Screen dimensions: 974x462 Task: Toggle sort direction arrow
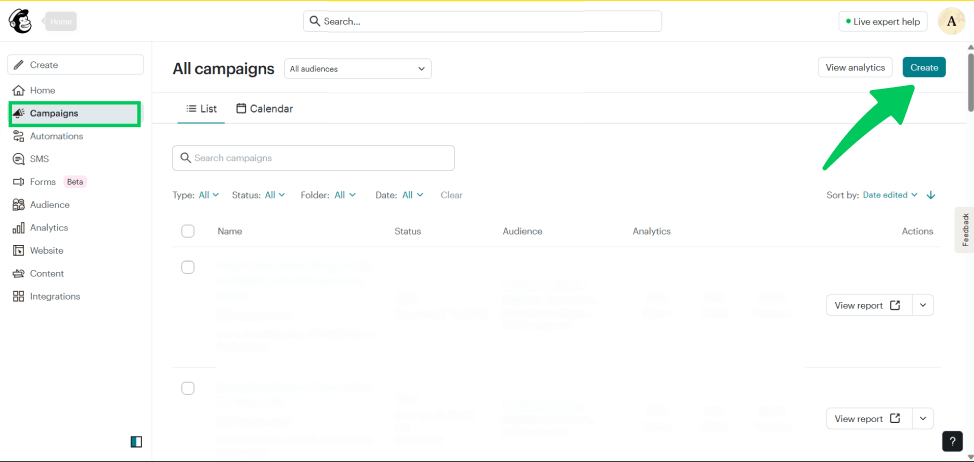pos(931,195)
